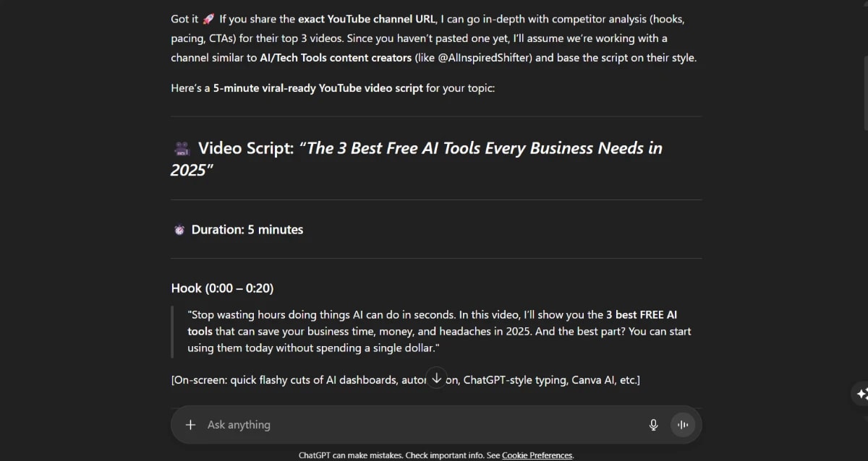Open voice mode with the waveform icon
The width and height of the screenshot is (868, 461).
click(x=682, y=424)
